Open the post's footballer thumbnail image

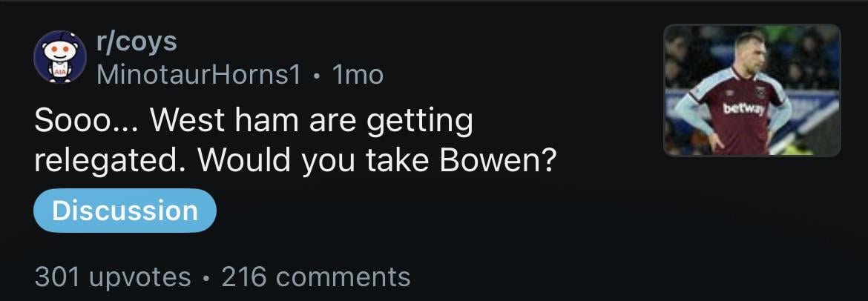pyautogui.click(x=752, y=90)
